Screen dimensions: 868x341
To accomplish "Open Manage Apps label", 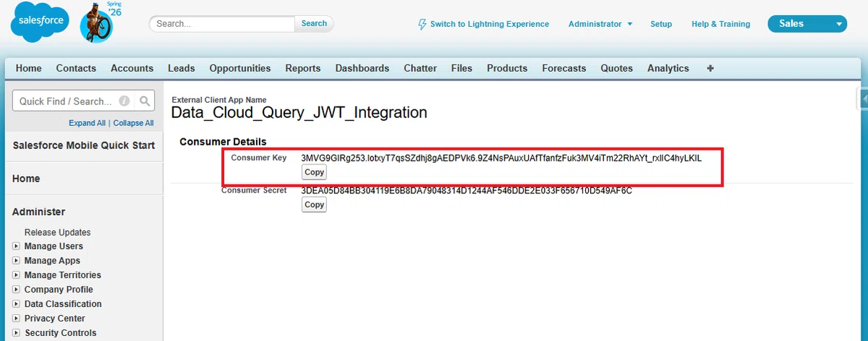I will coord(52,261).
